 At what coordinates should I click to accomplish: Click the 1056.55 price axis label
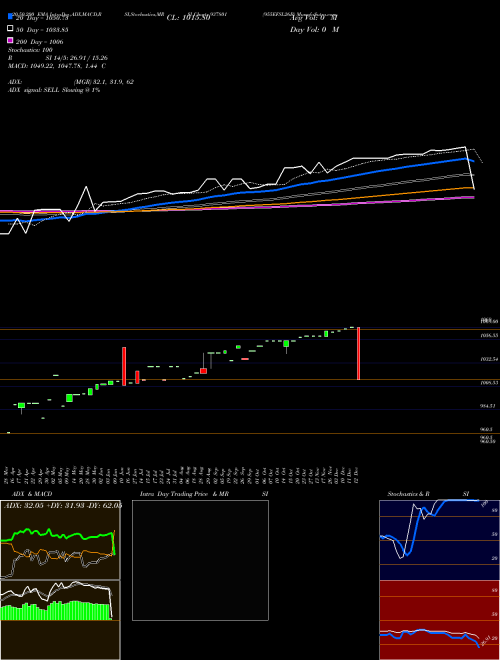click(489, 335)
